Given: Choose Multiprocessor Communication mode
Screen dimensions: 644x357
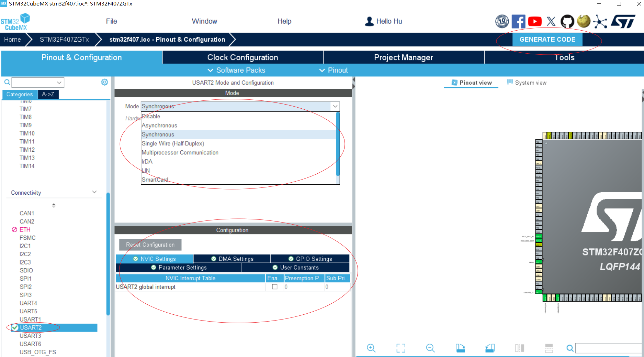Looking at the screenshot, I should point(238,152).
